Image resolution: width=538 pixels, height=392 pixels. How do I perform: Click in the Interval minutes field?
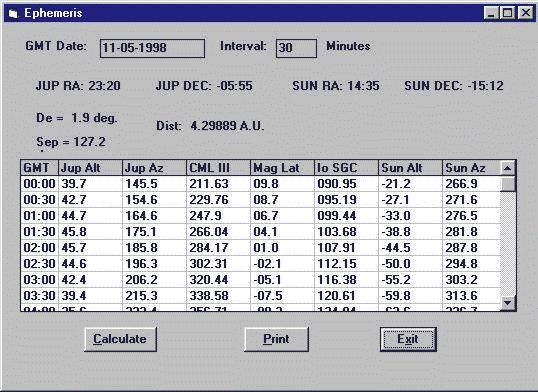[296, 48]
